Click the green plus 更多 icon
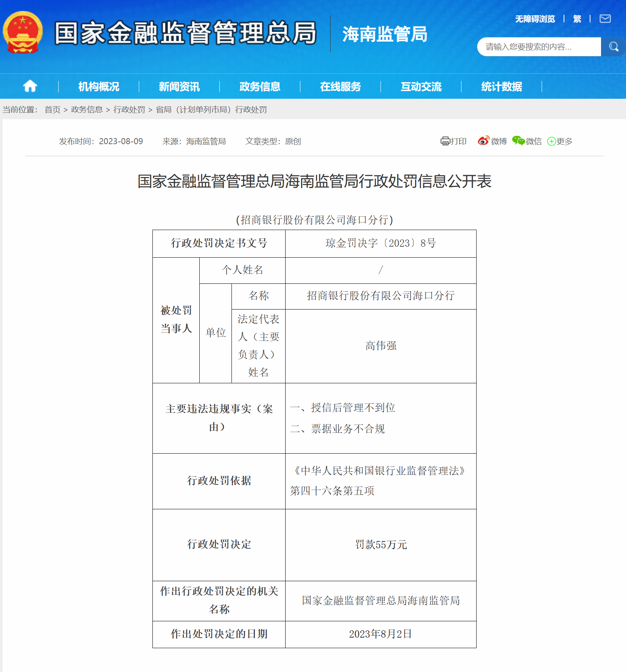The image size is (626, 672). point(551,142)
